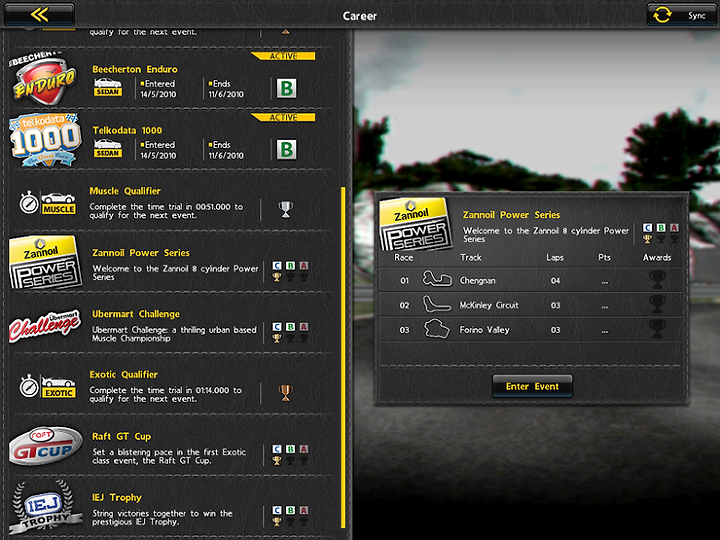Click the award trophy for the Forino Valley race
This screenshot has height=540, width=720.
coord(657,329)
